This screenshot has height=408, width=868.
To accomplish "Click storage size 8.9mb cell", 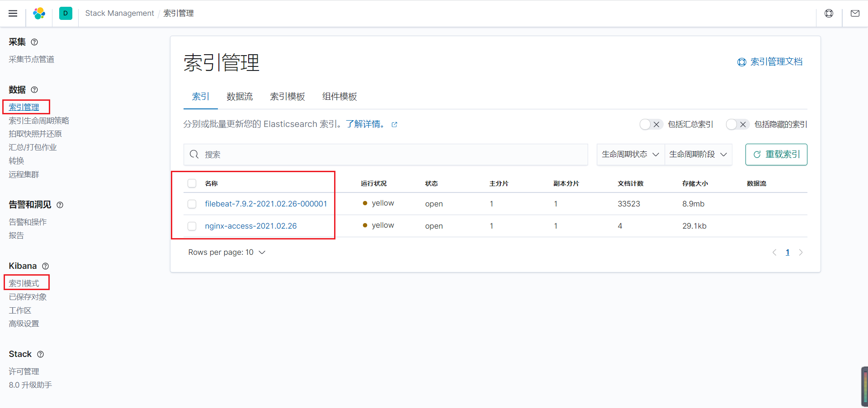I will pyautogui.click(x=693, y=204).
